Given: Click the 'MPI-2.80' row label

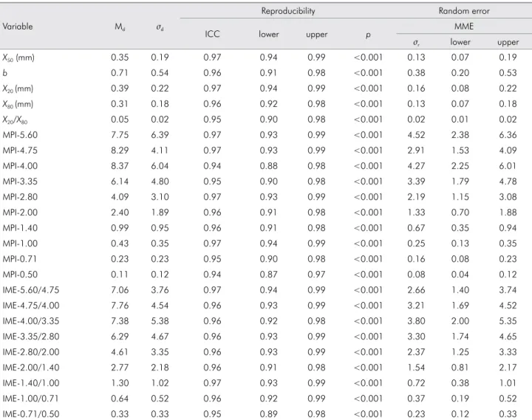Looking at the screenshot, I should (20, 197).
